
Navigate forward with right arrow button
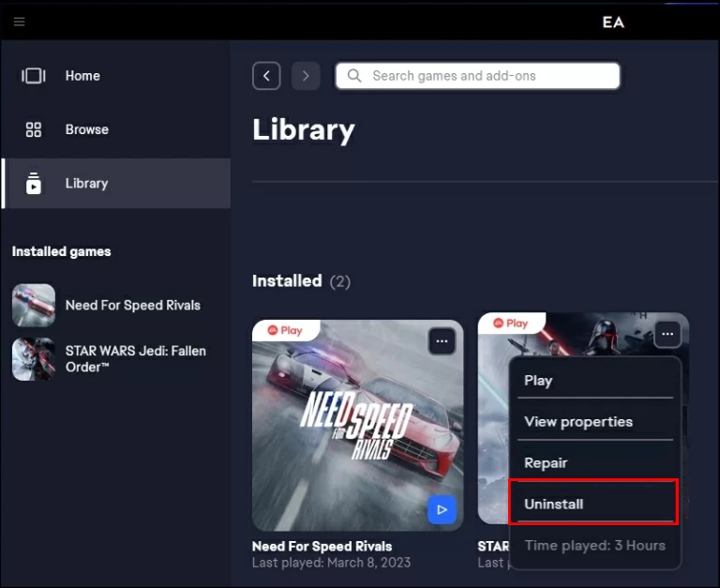click(306, 76)
